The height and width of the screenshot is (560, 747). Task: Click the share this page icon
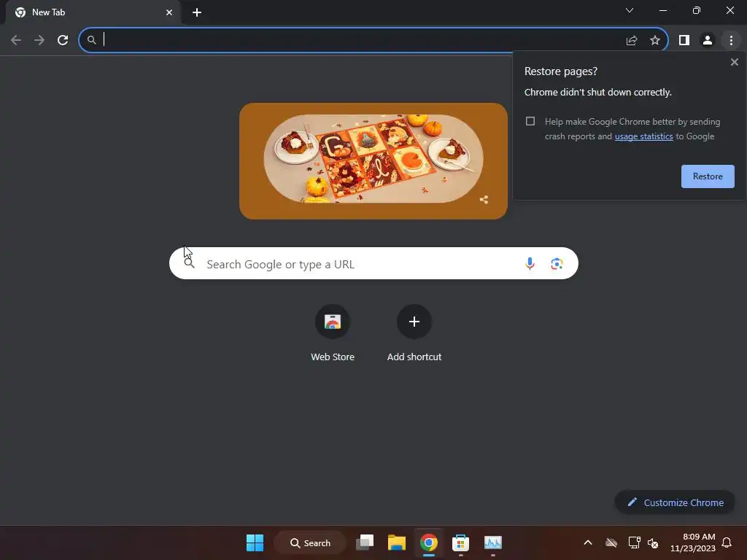(x=632, y=41)
